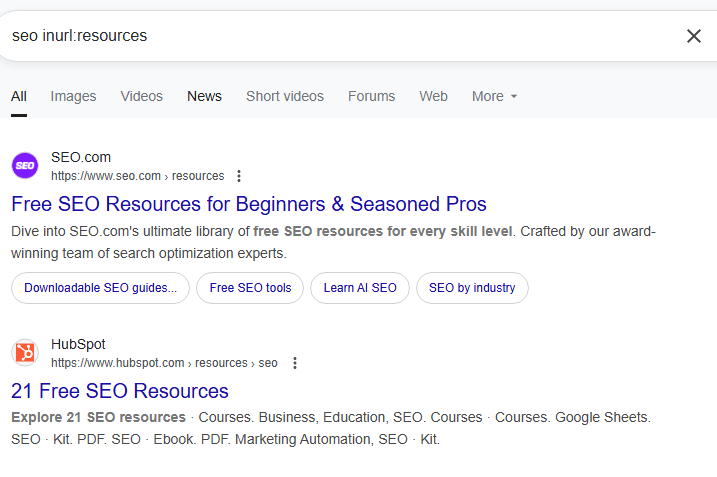Open the 21 Free SEO Resources link

click(120, 391)
